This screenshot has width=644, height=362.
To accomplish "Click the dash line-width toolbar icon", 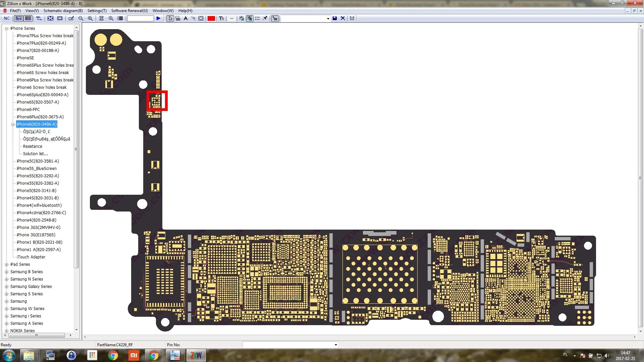I will coord(232,18).
